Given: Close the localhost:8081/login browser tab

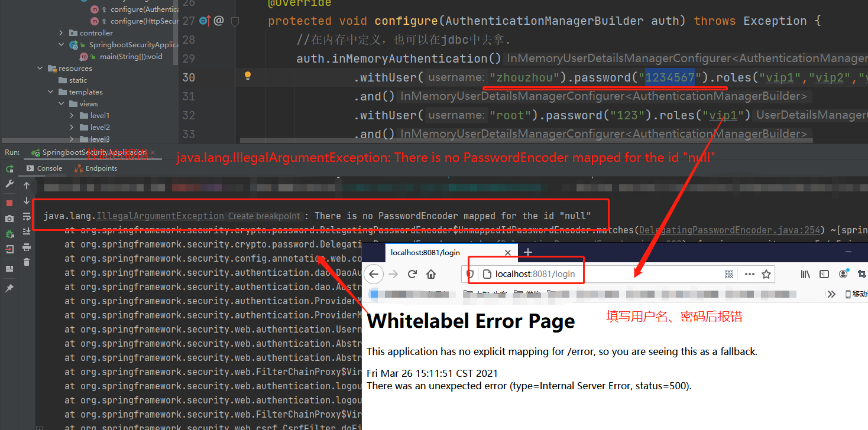Looking at the screenshot, I should (508, 252).
